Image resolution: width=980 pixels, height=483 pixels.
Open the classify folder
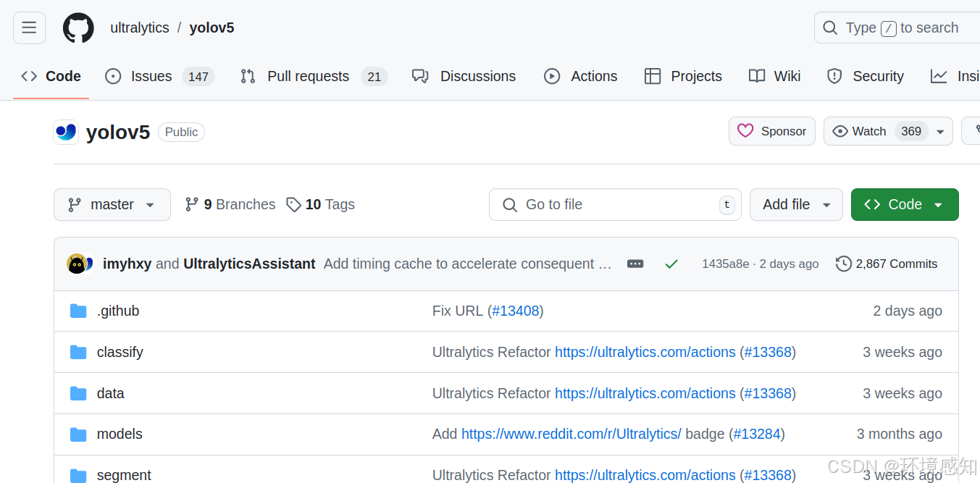click(x=120, y=352)
